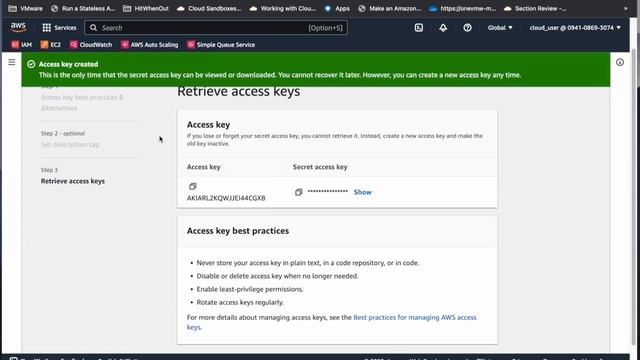The image size is (640, 360).
Task: Open the CloudShell terminal icon
Action: tap(419, 28)
